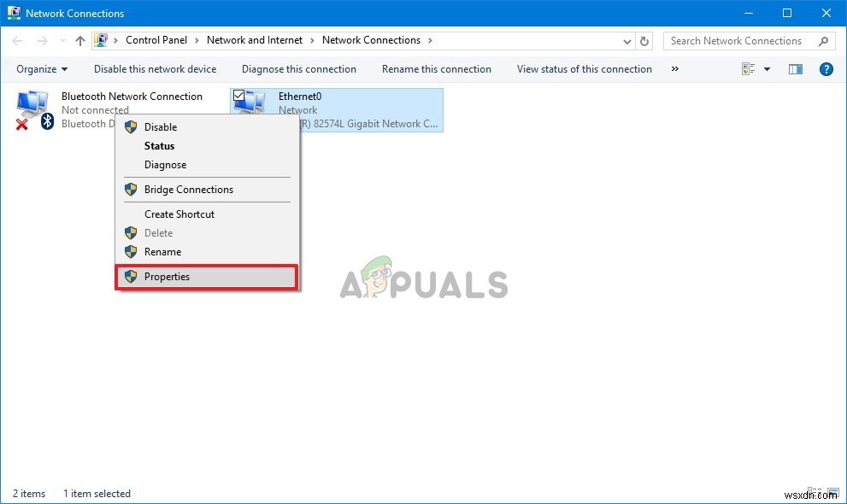Viewport: 847px width, 504px height.
Task: Expand chevron after Control Panel breadcrumb
Action: coord(197,40)
